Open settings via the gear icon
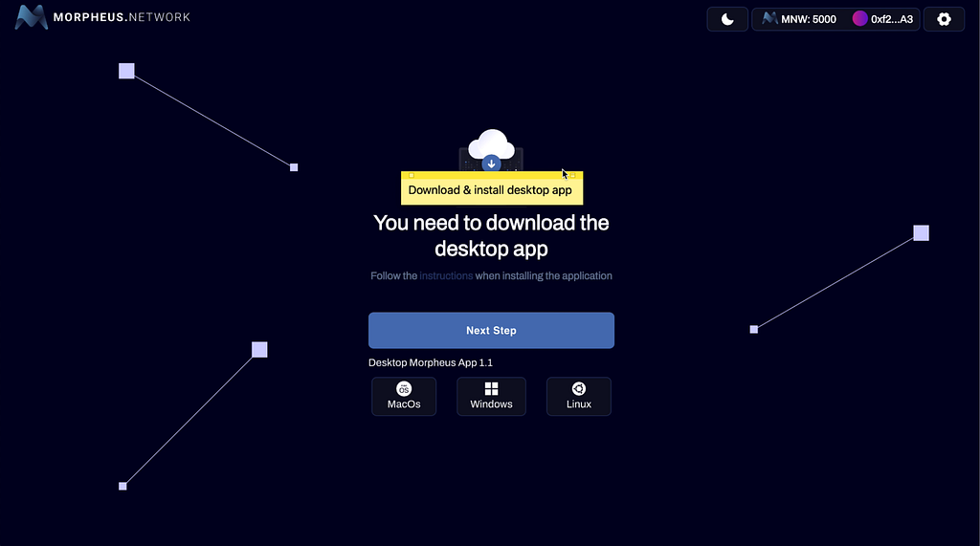This screenshot has width=980, height=546. (944, 19)
